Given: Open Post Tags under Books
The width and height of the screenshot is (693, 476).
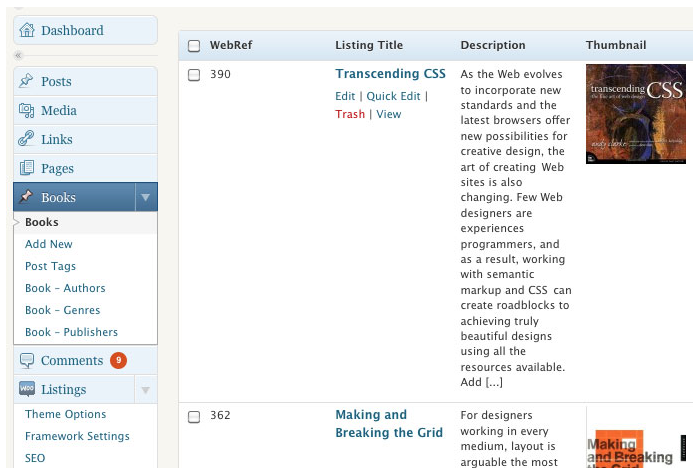Looking at the screenshot, I should [x=50, y=266].
